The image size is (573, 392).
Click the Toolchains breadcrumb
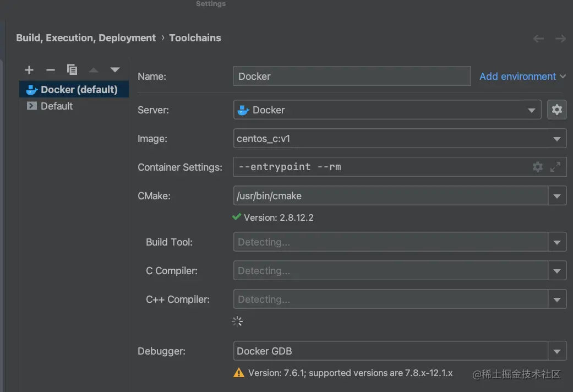pyautogui.click(x=195, y=38)
